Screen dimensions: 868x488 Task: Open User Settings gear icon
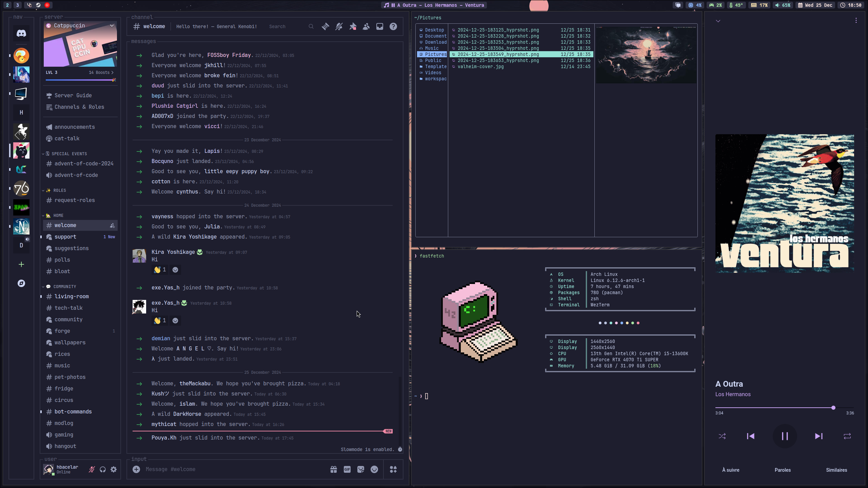click(114, 469)
